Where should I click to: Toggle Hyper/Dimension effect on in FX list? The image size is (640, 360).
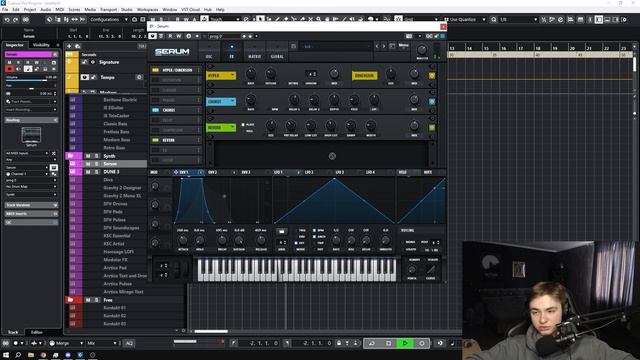click(156, 70)
